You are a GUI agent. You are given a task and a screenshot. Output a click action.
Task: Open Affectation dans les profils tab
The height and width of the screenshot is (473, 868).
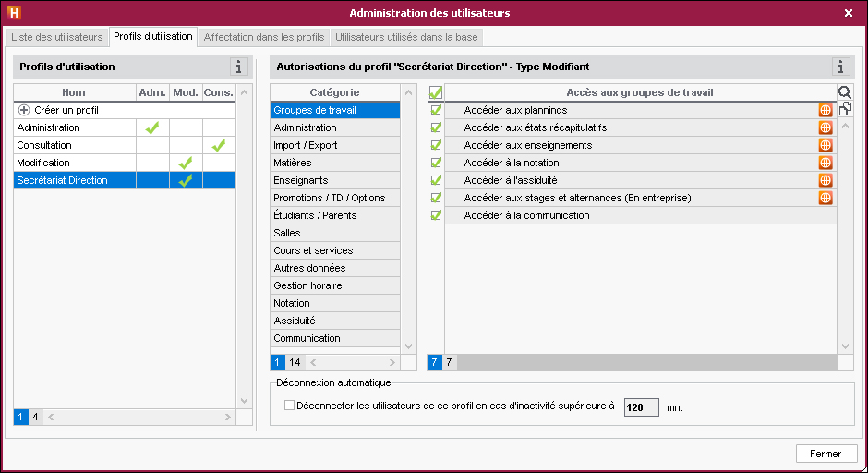264,37
